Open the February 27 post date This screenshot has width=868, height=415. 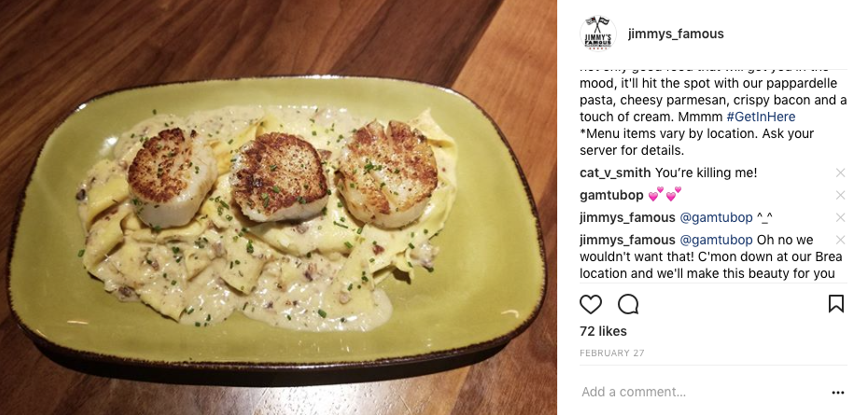(x=612, y=353)
